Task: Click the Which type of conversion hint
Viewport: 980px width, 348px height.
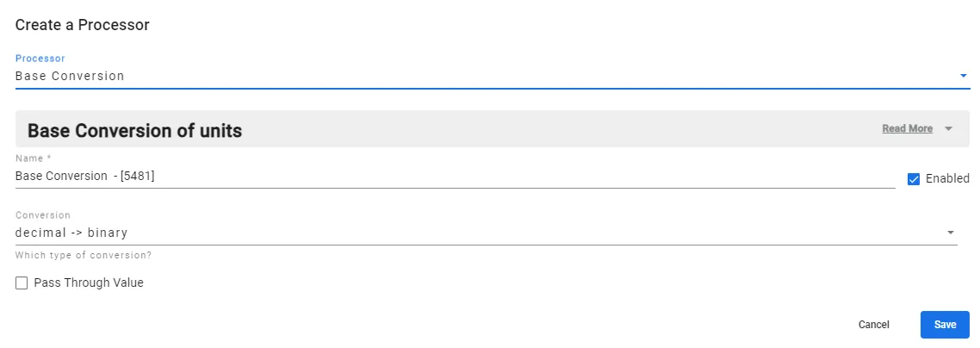Action: point(84,256)
